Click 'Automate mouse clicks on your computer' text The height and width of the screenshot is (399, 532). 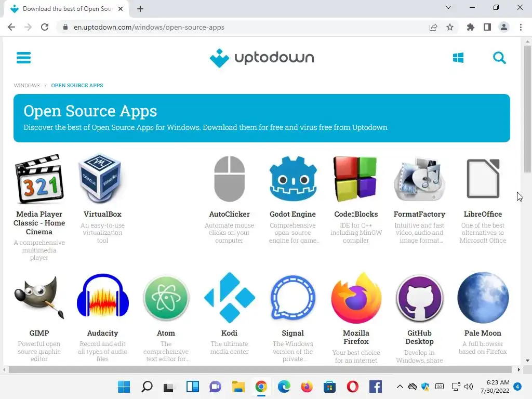point(229,233)
